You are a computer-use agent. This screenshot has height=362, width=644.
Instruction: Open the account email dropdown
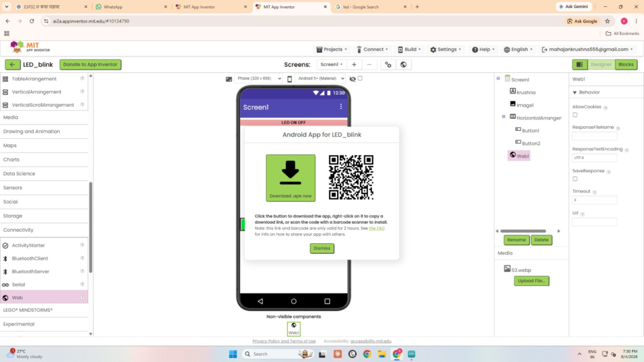click(x=587, y=49)
